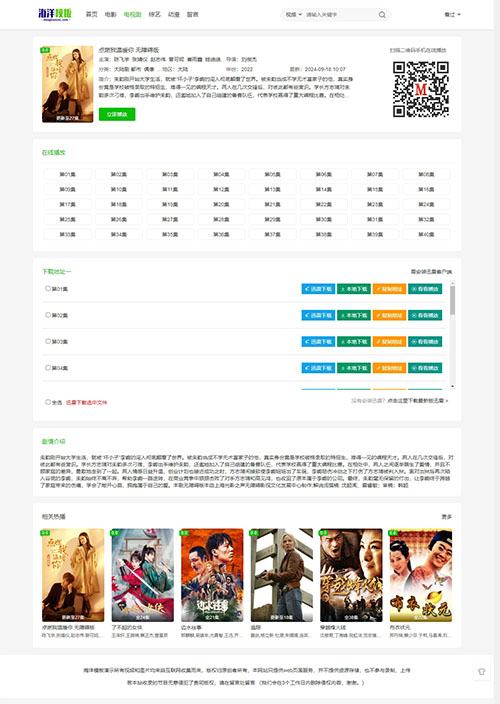The image size is (500, 704).
Task: Click the red download selected files link
Action: (86, 402)
